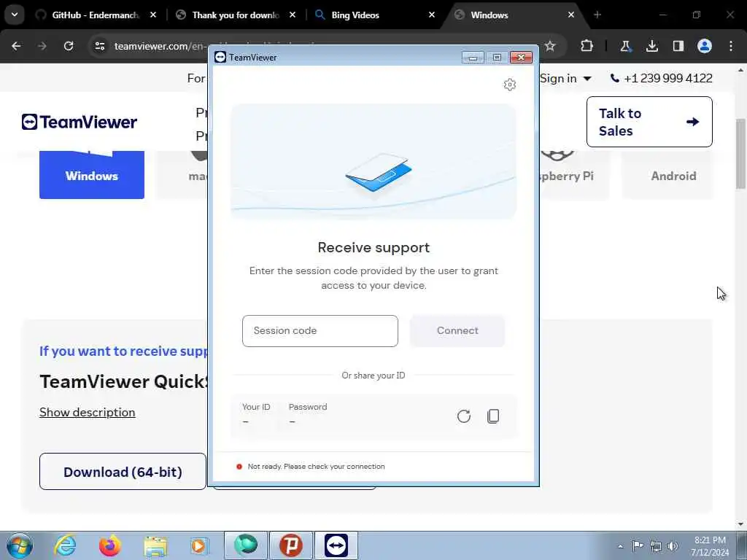The width and height of the screenshot is (747, 560).
Task: Click the 'Or share your ID' text
Action: click(373, 376)
